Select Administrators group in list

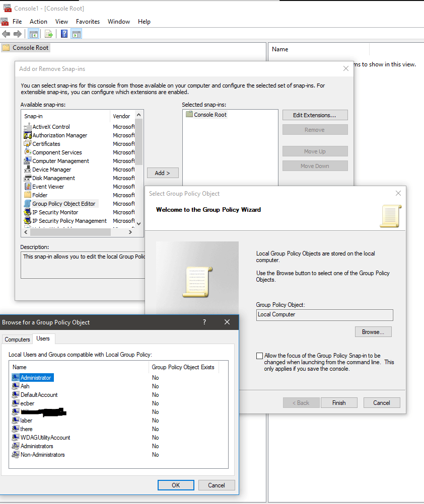pyautogui.click(x=33, y=446)
